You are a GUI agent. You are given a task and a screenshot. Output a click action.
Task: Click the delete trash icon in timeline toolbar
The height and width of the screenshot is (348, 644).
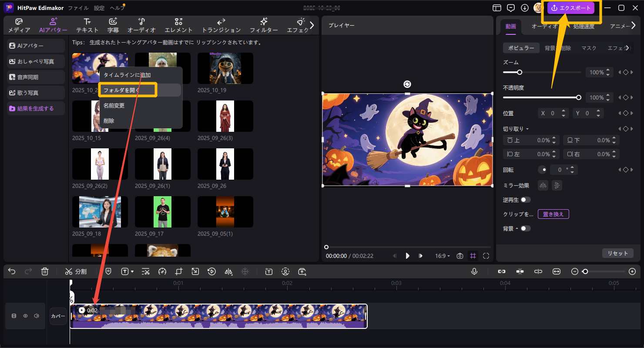44,271
